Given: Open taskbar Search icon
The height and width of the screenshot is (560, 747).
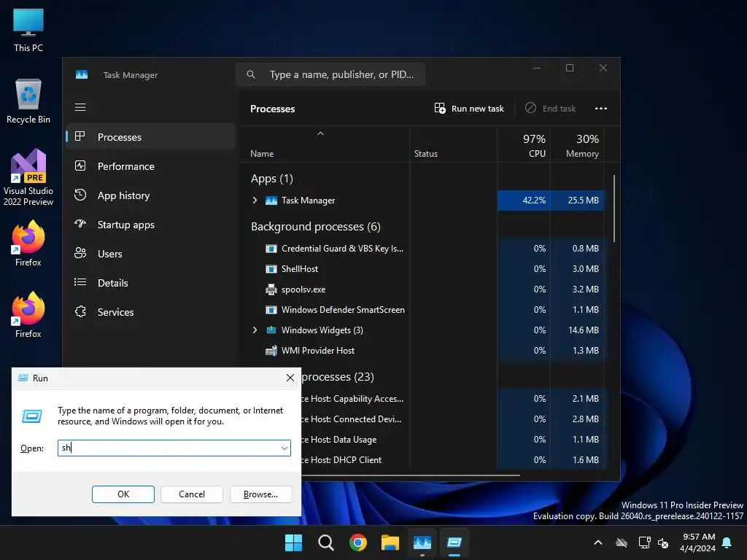Looking at the screenshot, I should [326, 542].
